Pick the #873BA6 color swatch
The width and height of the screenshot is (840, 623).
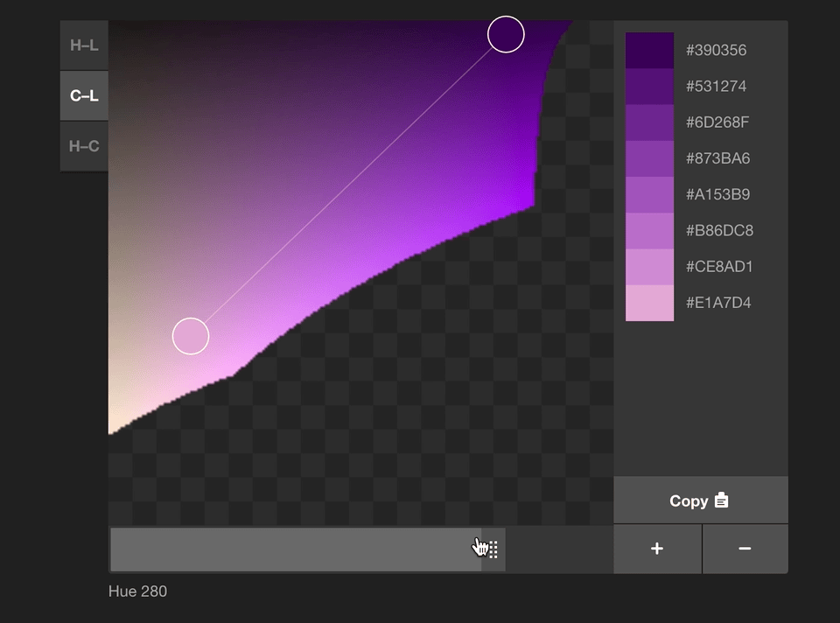[649, 158]
